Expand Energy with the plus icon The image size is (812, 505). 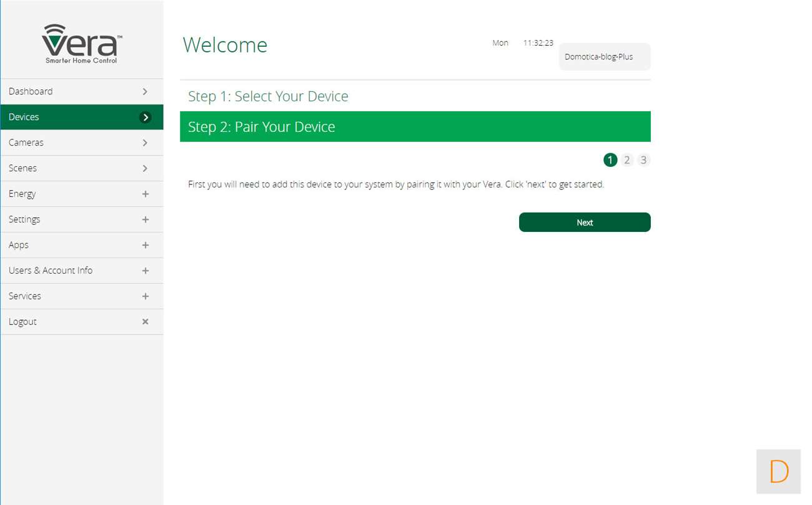[x=145, y=194]
